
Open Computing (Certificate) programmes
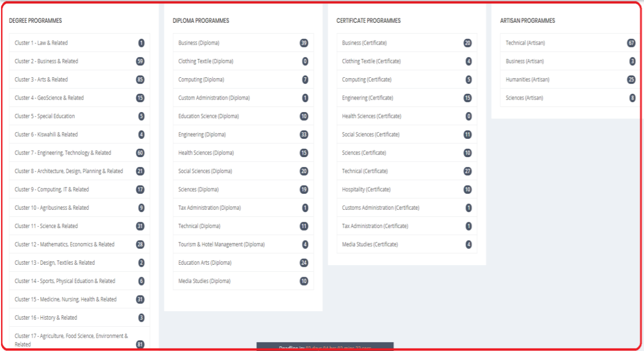pyautogui.click(x=367, y=80)
